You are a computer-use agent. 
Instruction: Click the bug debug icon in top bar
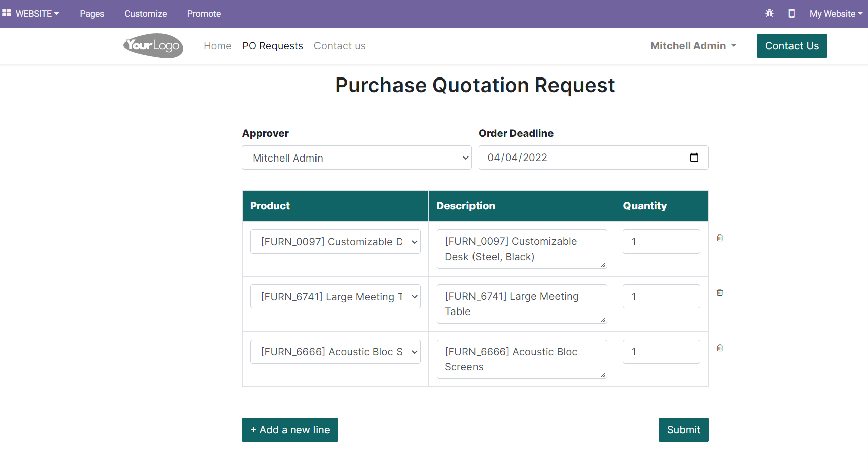tap(769, 14)
